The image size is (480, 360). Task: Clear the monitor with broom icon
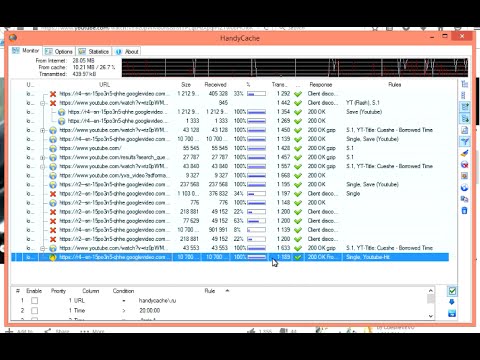pos(465,153)
